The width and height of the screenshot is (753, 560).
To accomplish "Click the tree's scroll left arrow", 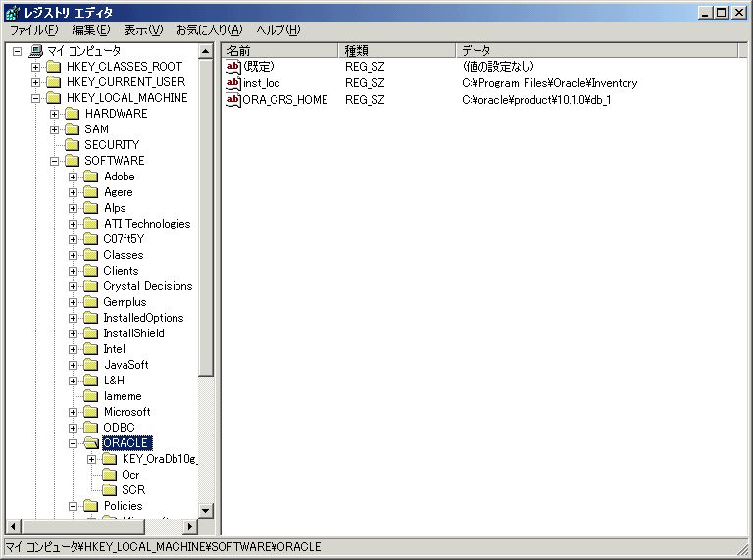I will pyautogui.click(x=13, y=526).
